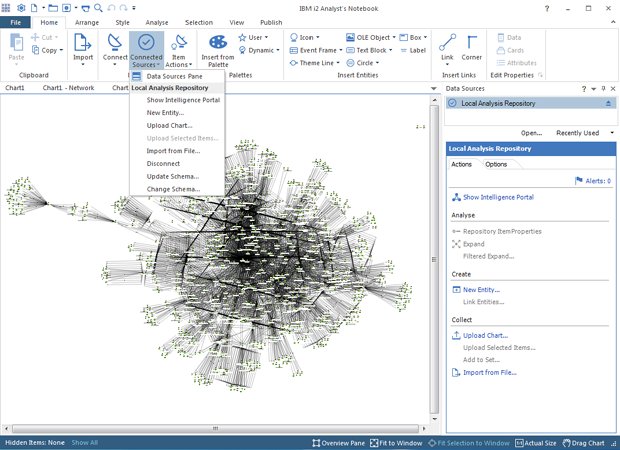The width and height of the screenshot is (620, 450).
Task: Click the Corner tool icon
Action: (471, 42)
